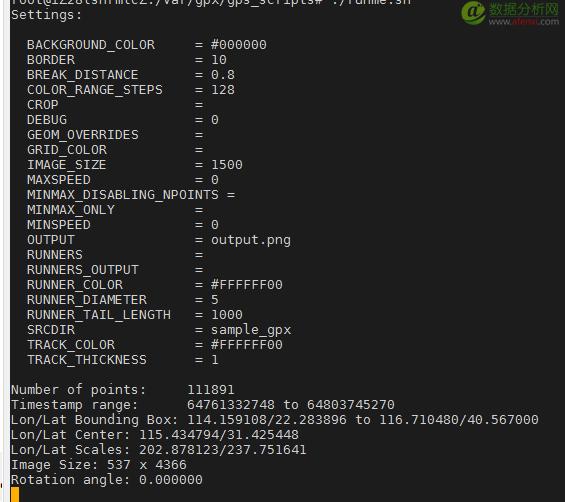Click the DEBUG setting label
Viewport: 565px width, 502px height.
[x=47, y=120]
